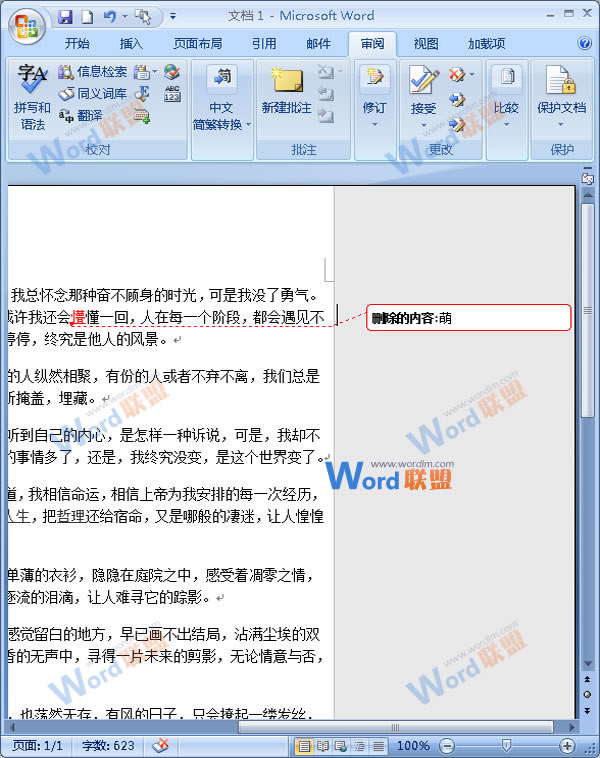Switch to 开始 tab
This screenshot has height=758, width=600.
[77, 44]
